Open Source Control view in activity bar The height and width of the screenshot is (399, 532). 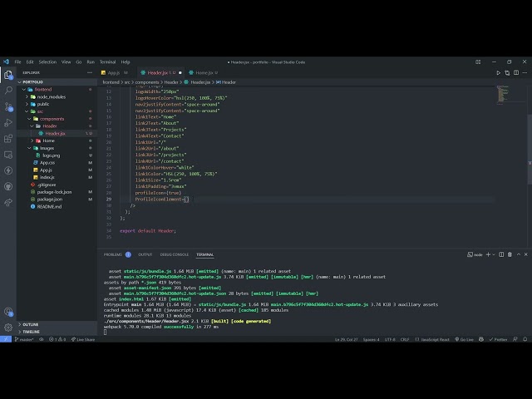8,107
